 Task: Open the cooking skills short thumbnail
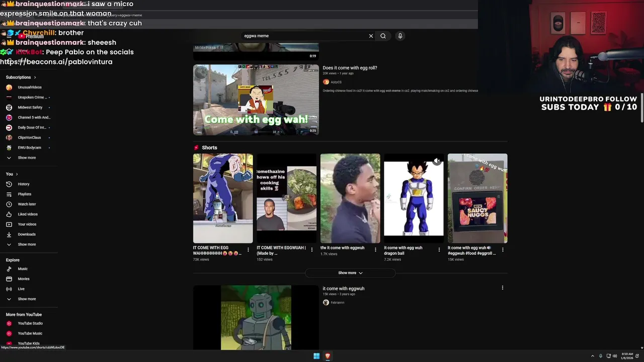(286, 198)
